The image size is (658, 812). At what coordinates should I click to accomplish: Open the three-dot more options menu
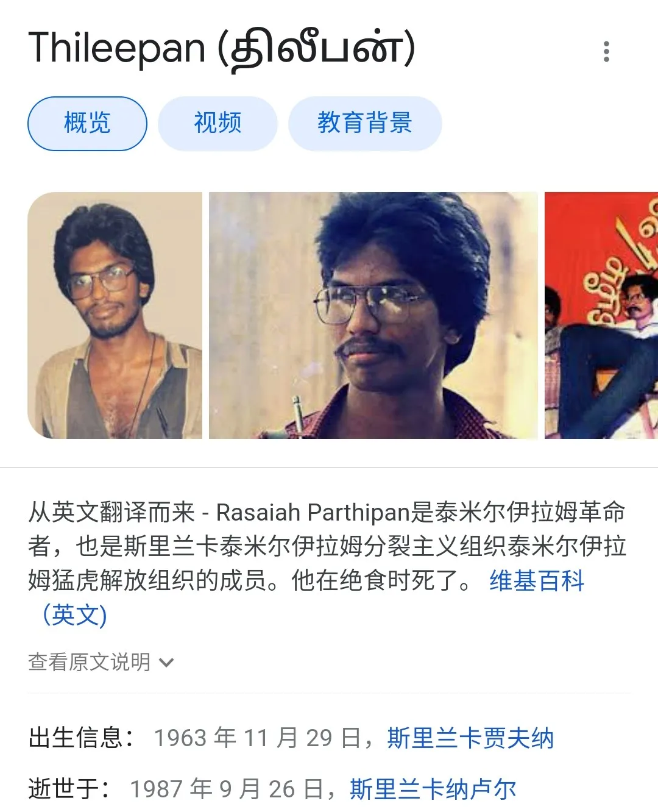pyautogui.click(x=606, y=51)
